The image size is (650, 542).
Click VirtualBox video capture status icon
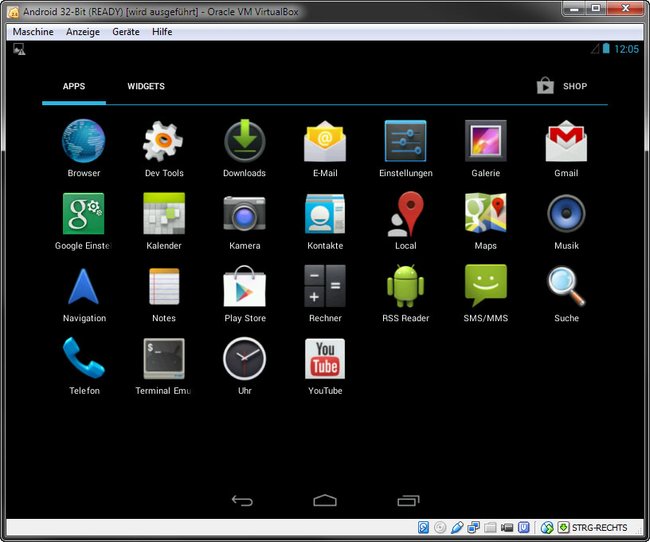click(x=507, y=527)
